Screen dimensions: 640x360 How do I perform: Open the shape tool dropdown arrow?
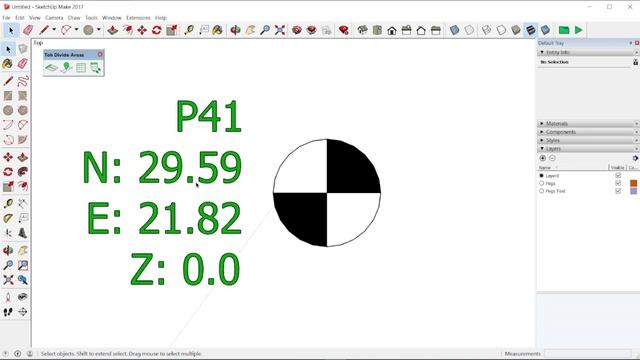[98, 30]
